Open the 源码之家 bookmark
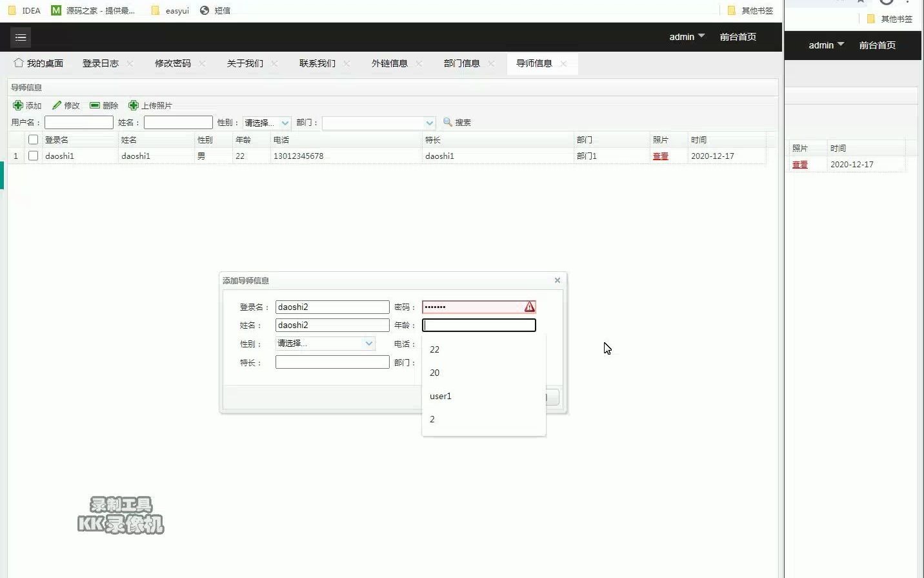 coord(93,10)
